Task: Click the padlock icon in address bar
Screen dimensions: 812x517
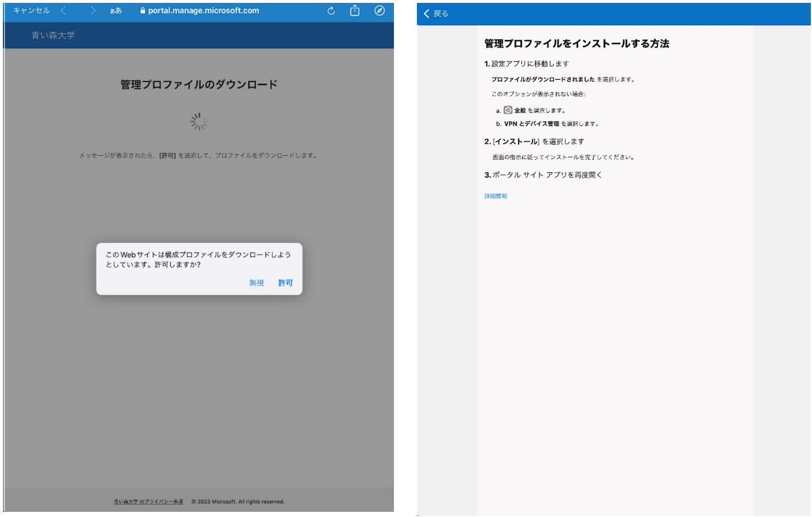Action: coord(142,11)
